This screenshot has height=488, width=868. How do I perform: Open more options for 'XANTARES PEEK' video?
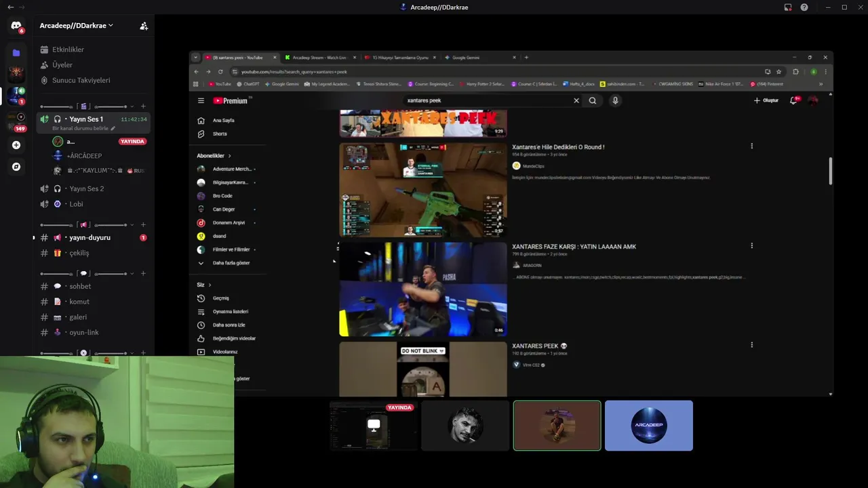751,345
